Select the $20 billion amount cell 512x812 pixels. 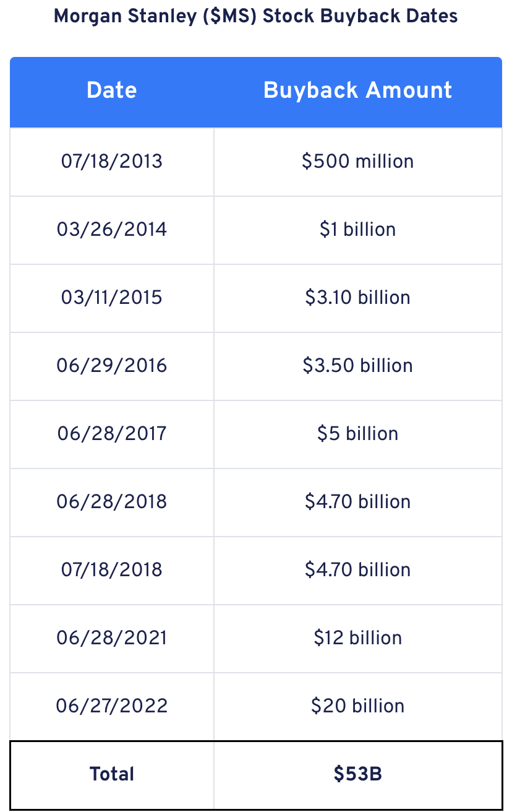pyautogui.click(x=358, y=706)
